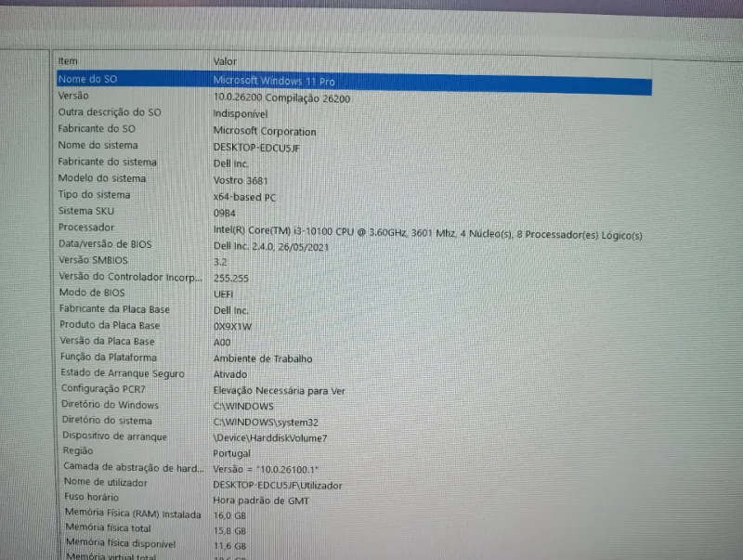
Task: Select 'Modo de BIOS' row
Action: (x=92, y=293)
